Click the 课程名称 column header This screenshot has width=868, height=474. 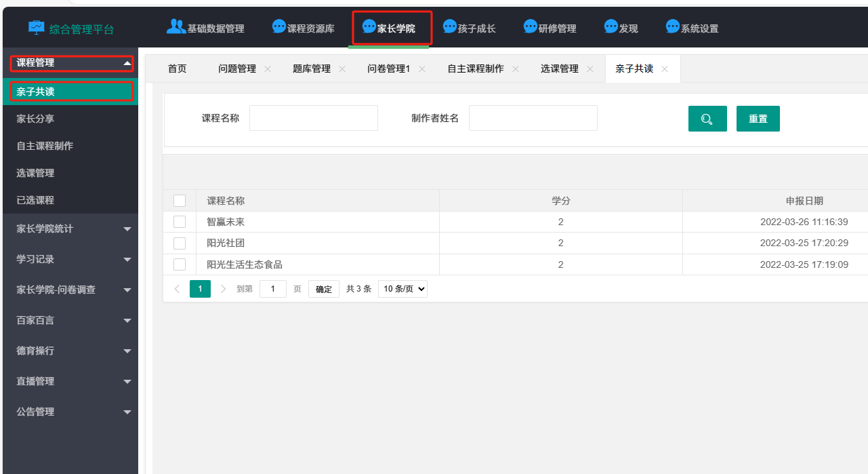click(226, 201)
